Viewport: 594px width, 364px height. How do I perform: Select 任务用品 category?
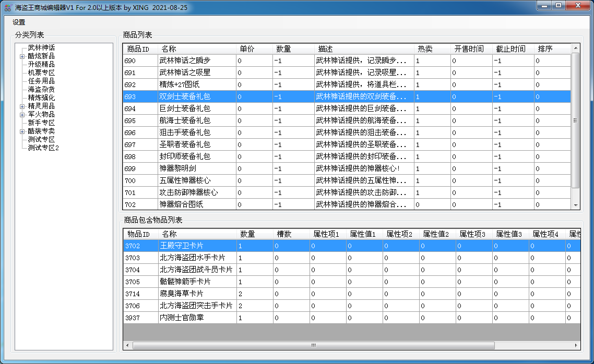(41, 81)
